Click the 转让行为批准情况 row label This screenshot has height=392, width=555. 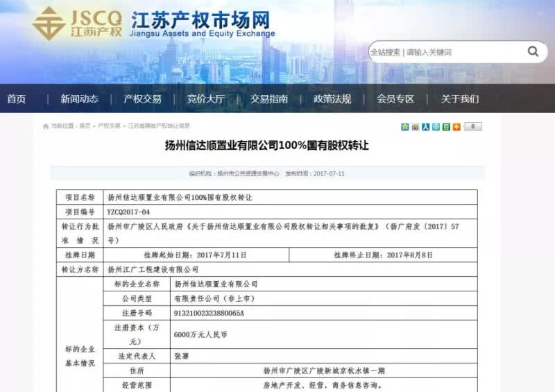[x=80, y=233]
